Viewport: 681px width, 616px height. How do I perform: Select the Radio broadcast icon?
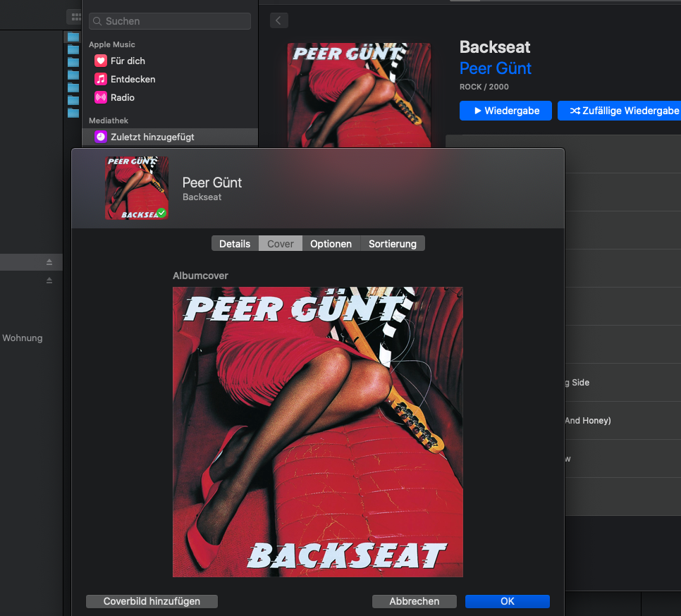point(100,98)
